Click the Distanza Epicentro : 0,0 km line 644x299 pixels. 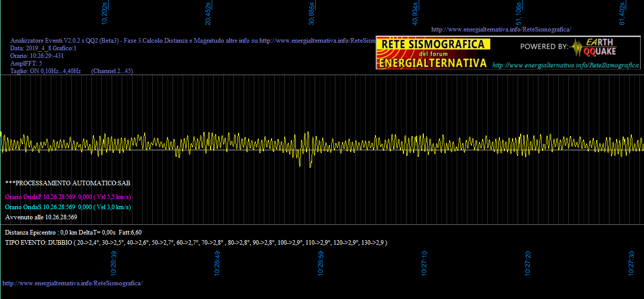pyautogui.click(x=73, y=232)
